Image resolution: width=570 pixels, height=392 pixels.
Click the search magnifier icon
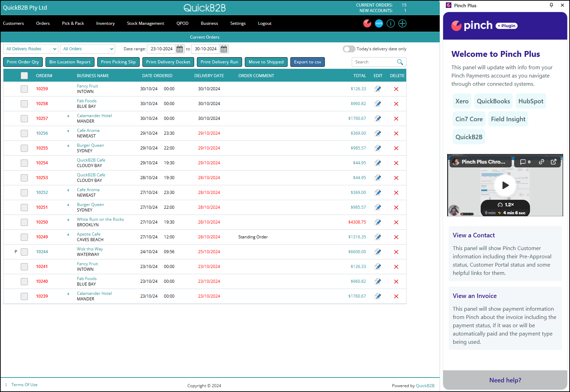pyautogui.click(x=400, y=62)
